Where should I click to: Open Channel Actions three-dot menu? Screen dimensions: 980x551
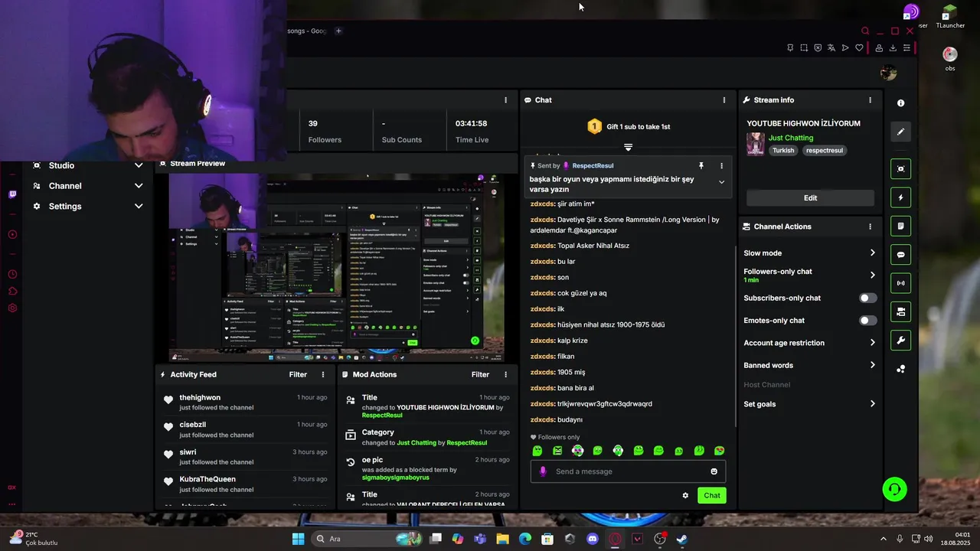870,227
